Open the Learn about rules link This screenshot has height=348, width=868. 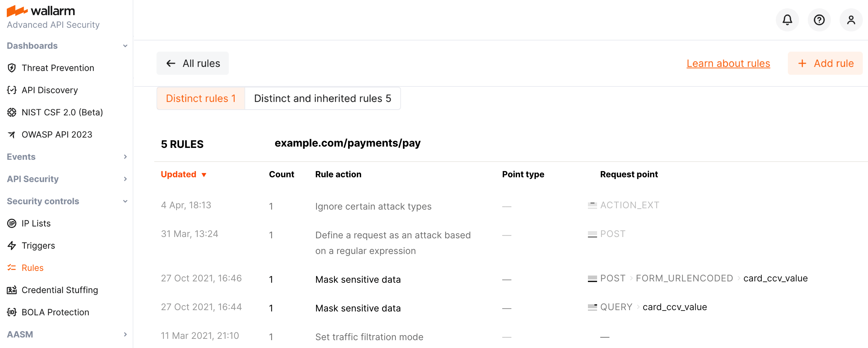click(728, 63)
